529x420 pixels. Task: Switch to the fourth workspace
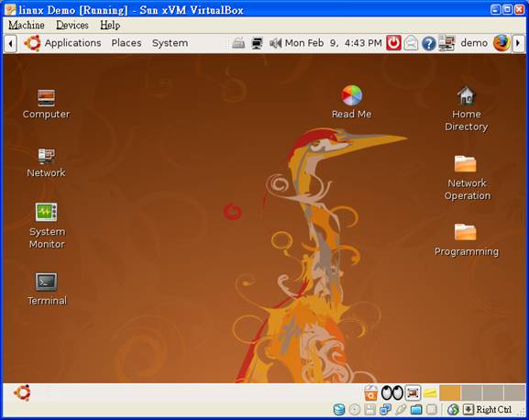[x=514, y=392]
